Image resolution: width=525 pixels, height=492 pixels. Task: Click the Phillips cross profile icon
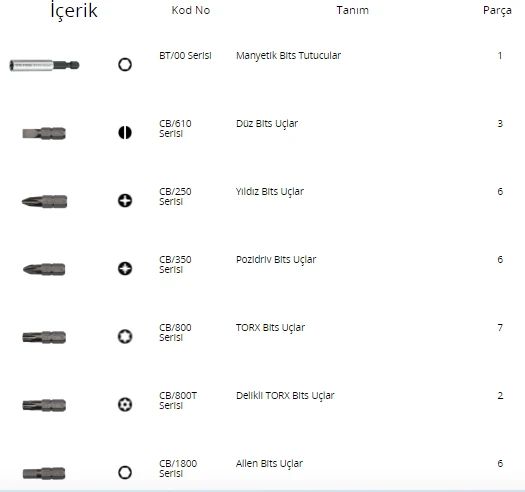click(x=125, y=201)
